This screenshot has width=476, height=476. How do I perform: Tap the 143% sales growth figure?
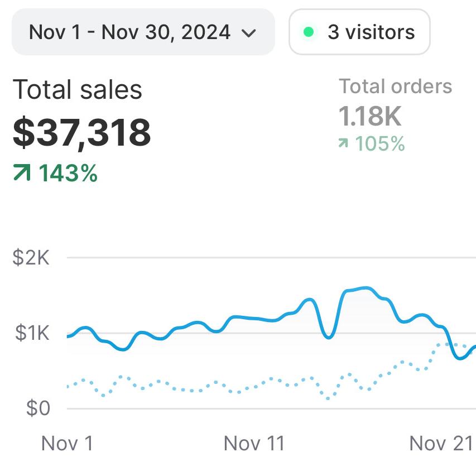tap(68, 174)
